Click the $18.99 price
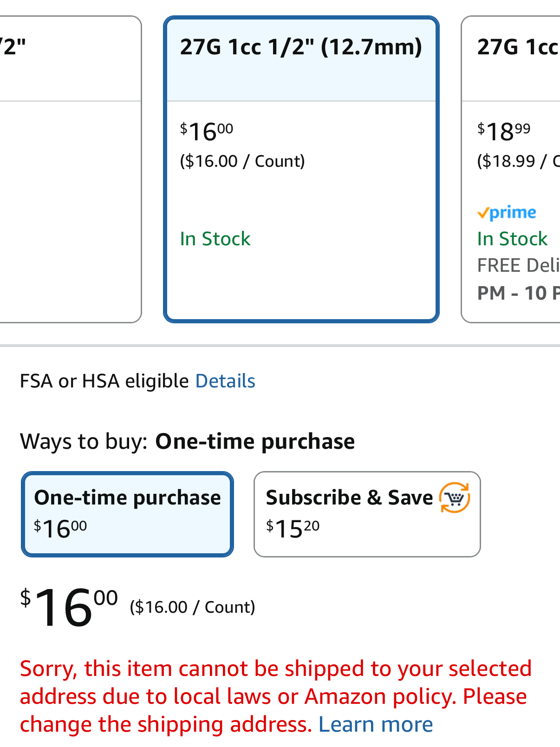Viewport: 560px width, 747px height. [x=504, y=132]
